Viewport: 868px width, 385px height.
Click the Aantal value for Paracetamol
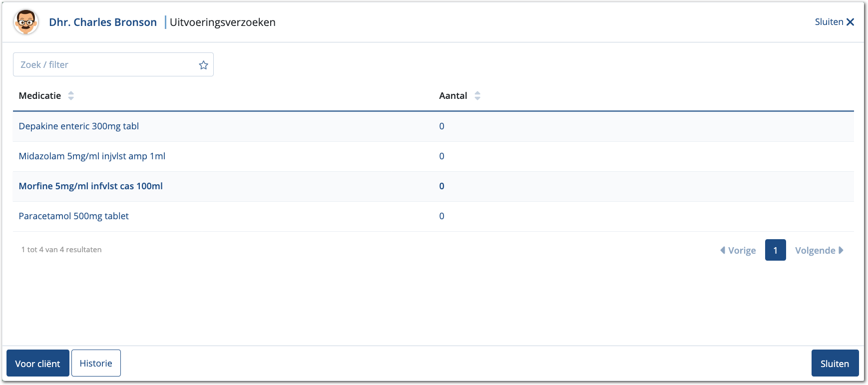coord(441,216)
